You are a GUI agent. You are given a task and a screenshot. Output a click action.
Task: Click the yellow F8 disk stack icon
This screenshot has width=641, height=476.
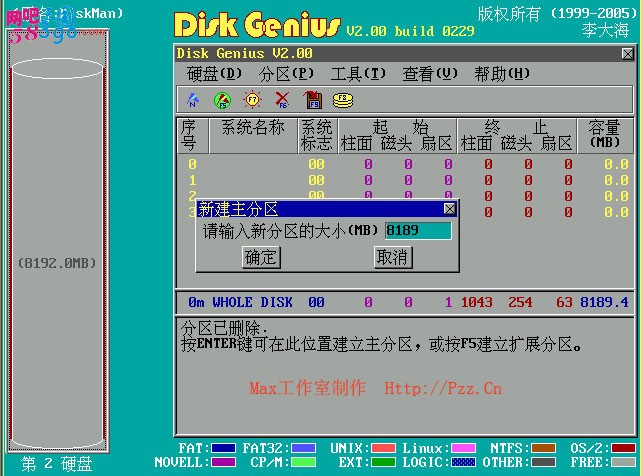pos(343,100)
